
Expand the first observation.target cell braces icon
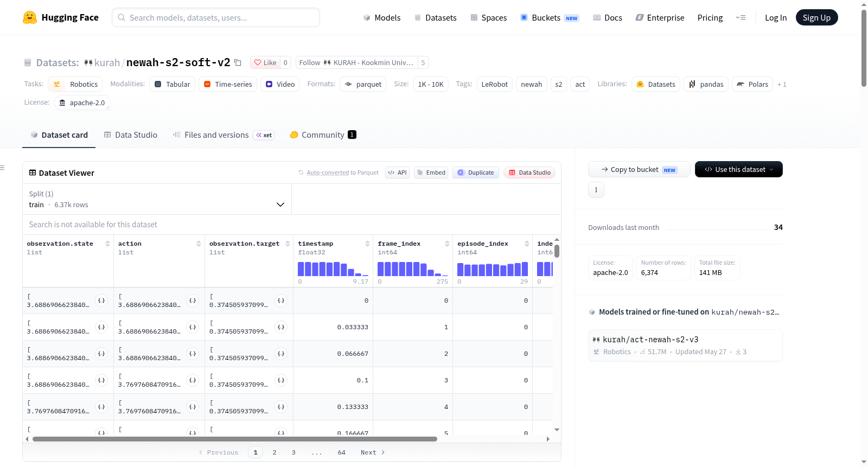281,300
